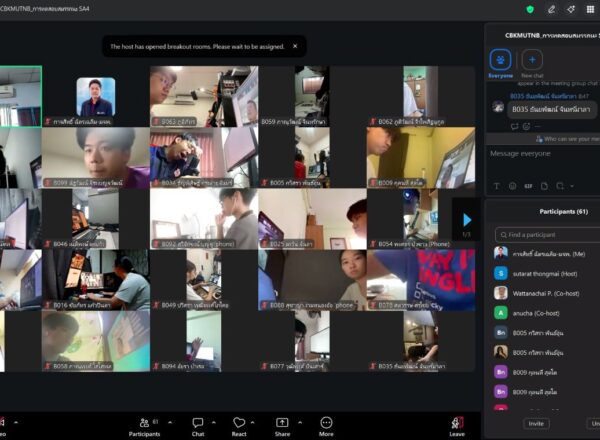Dismiss the breakout rooms notification
This screenshot has width=600, height=440.
pyautogui.click(x=295, y=46)
